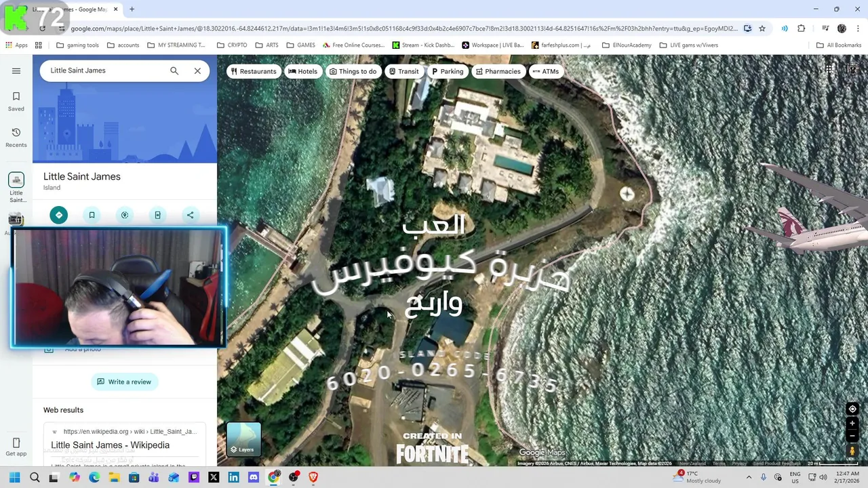This screenshot has height=488, width=868.
Task: Open Chrome media controls icon
Action: [x=825, y=28]
